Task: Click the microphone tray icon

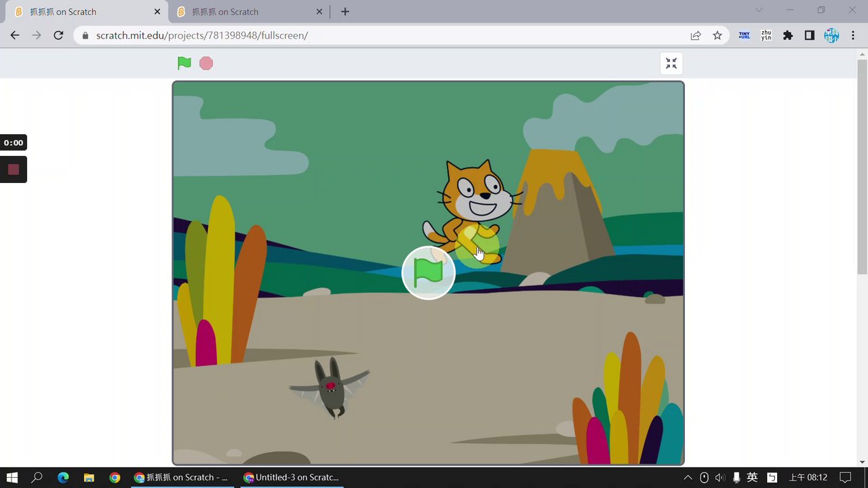Action: 736,477
